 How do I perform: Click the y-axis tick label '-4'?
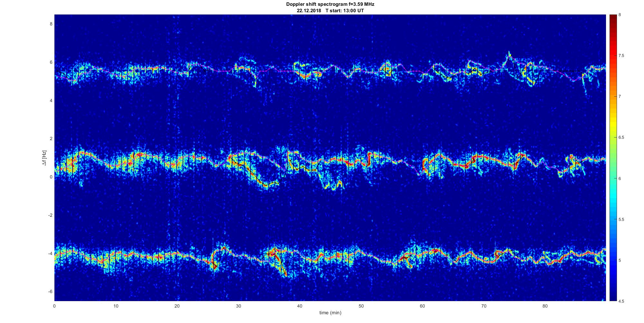[50, 253]
